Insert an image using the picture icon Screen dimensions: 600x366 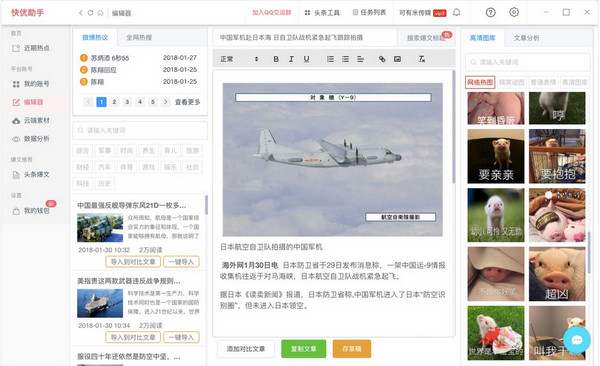[398, 59]
